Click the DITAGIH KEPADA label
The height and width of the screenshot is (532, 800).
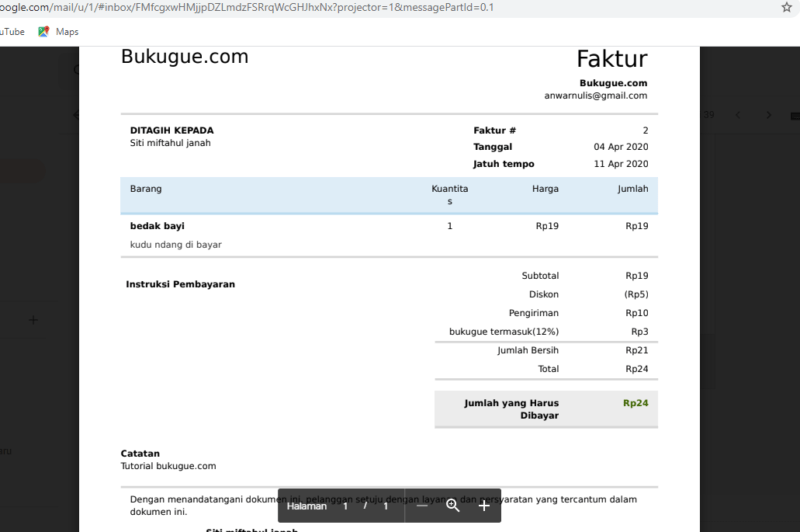[x=172, y=131]
